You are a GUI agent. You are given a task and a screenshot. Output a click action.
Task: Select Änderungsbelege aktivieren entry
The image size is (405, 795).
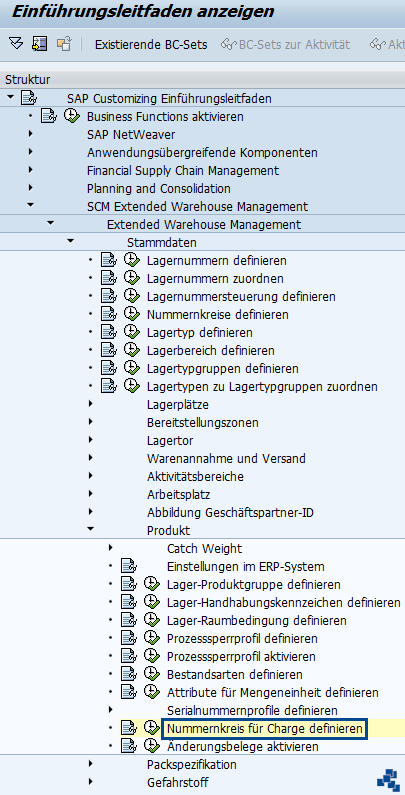click(x=243, y=747)
